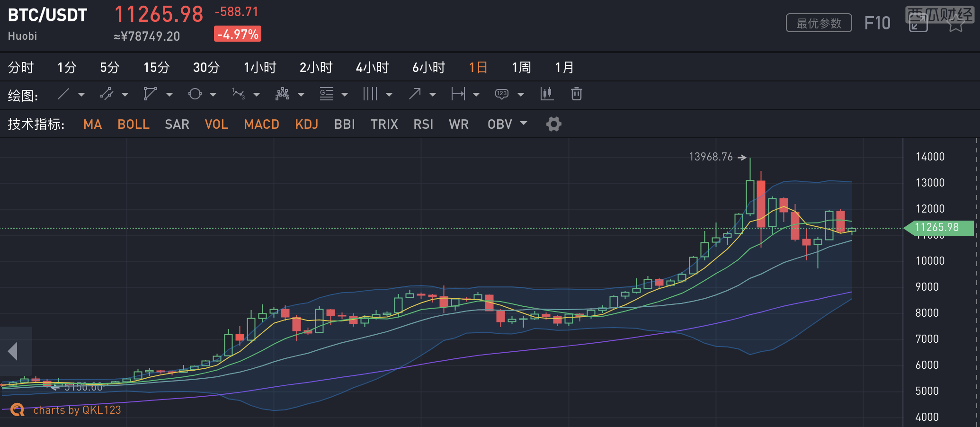980x427 pixels.
Task: Expand the parallel channel tool dropdown arrow
Action: pyautogui.click(x=125, y=94)
